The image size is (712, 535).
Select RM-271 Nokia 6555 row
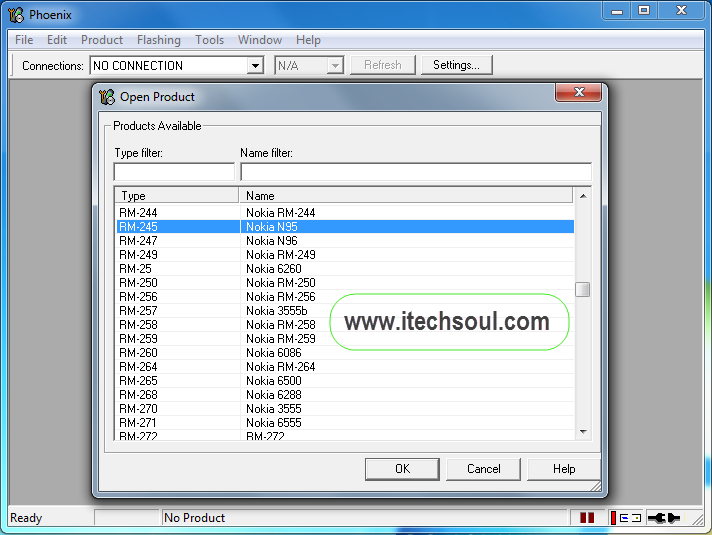coord(345,423)
